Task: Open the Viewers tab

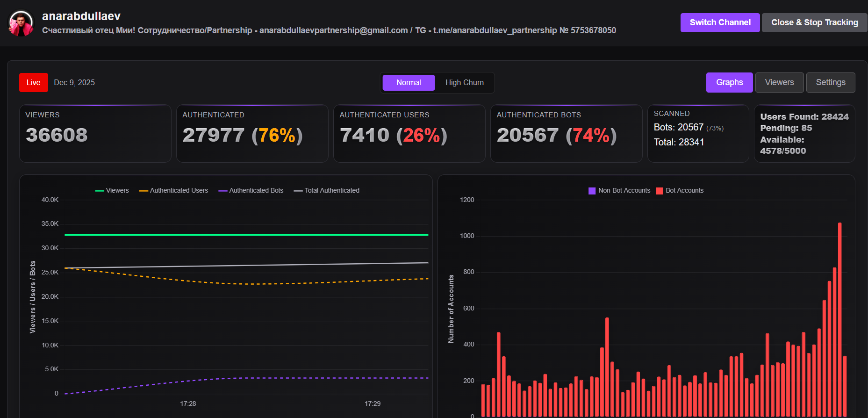Action: pos(779,82)
